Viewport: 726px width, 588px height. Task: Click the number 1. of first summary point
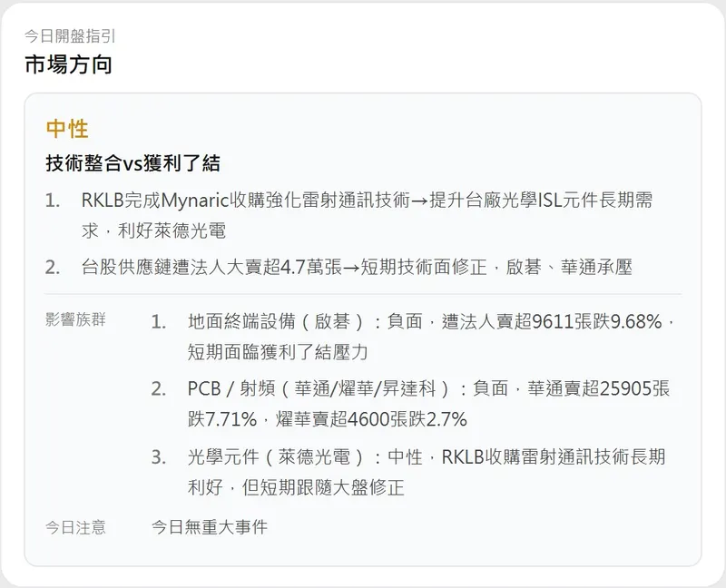point(53,201)
